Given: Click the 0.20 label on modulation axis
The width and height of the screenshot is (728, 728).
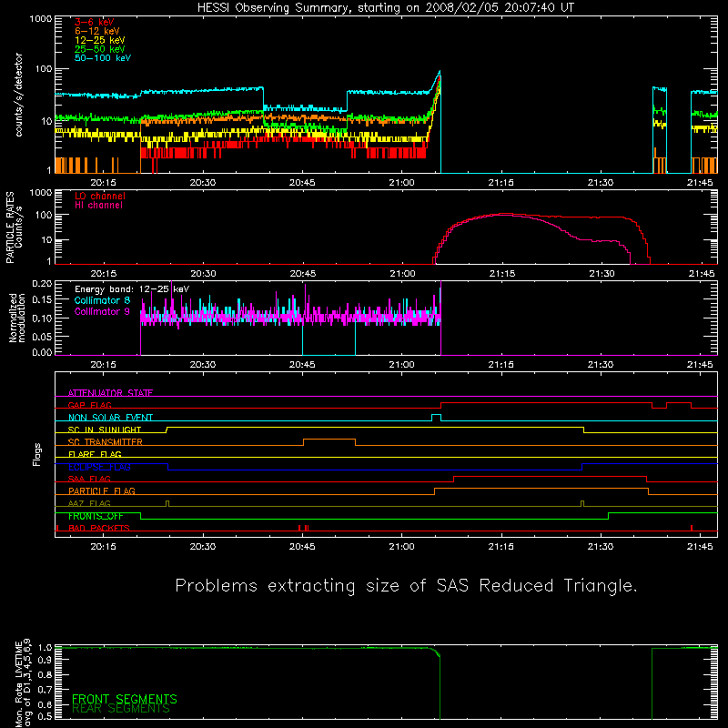Looking at the screenshot, I should point(42,283).
